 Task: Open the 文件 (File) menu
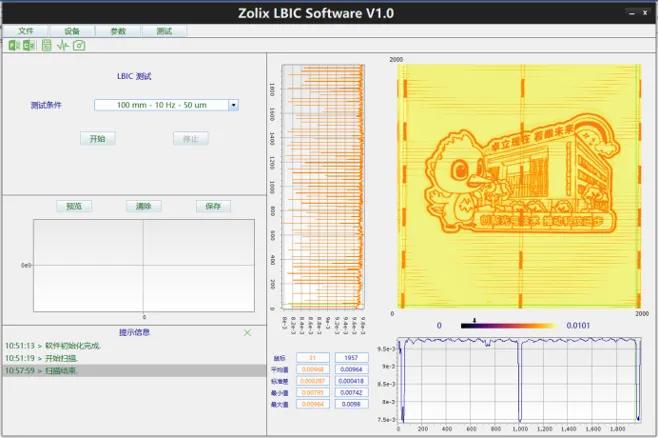26,31
